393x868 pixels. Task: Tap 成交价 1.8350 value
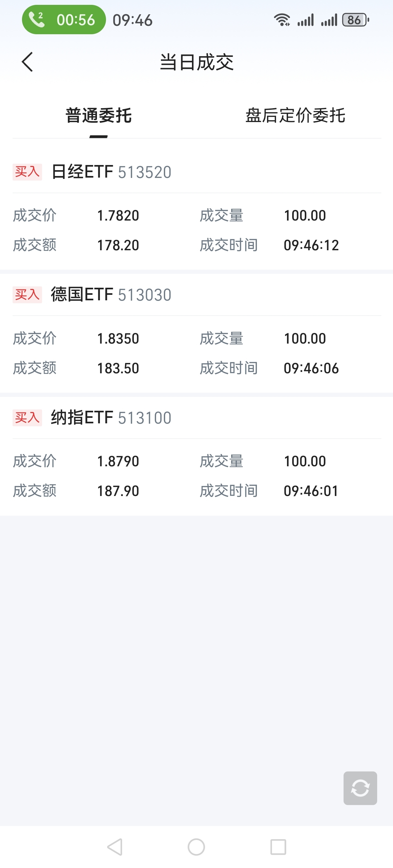tap(118, 339)
